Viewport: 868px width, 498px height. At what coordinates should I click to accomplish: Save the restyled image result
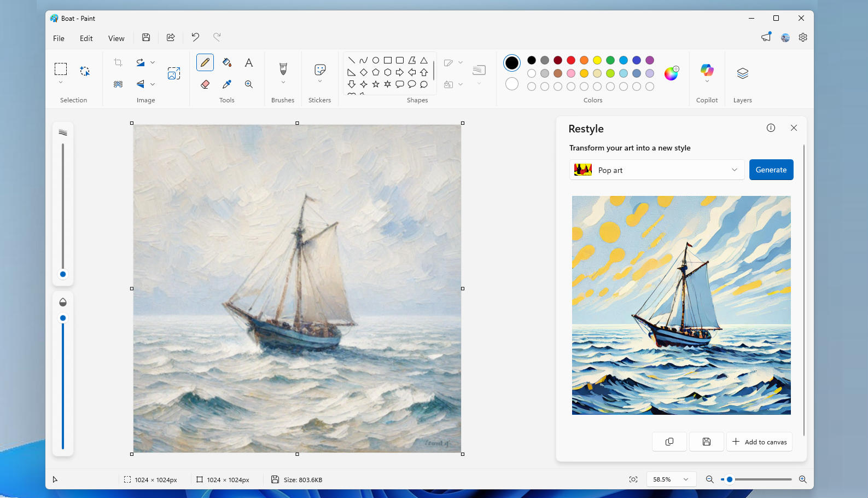(706, 442)
